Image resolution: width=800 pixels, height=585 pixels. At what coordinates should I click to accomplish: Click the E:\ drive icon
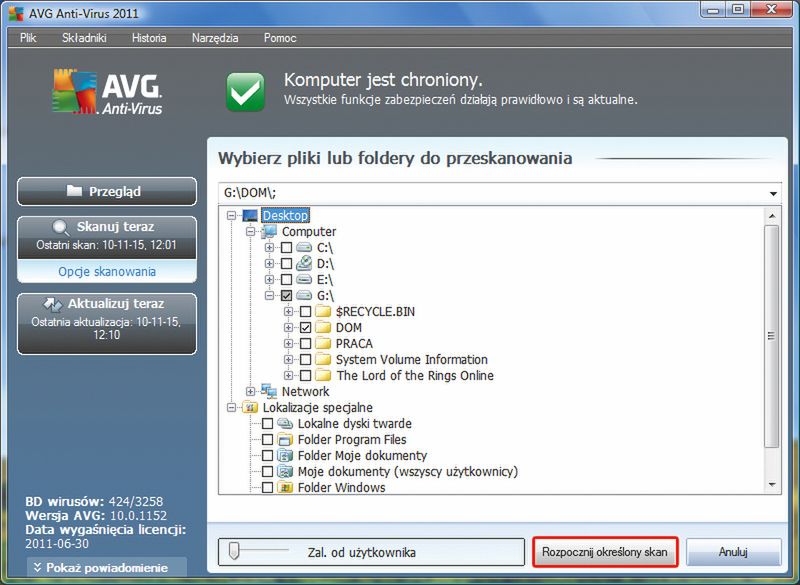click(304, 279)
